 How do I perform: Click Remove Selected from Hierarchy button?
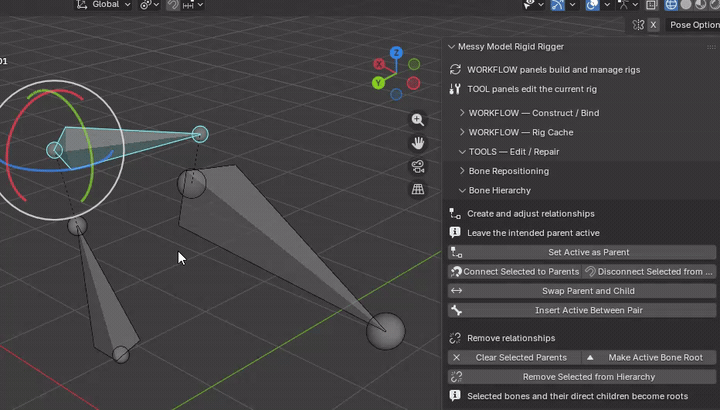[x=582, y=376]
